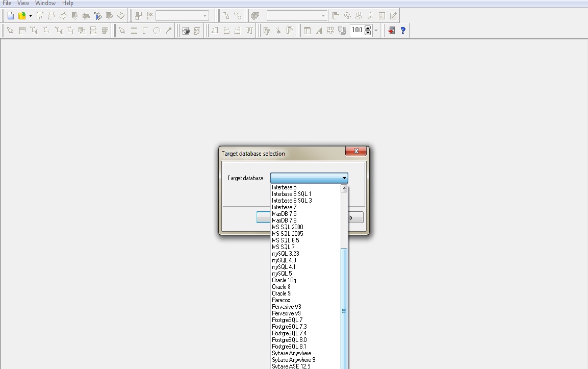Screen dimensions: 588x369
Task: Choose Oracle 10g database
Action: pyautogui.click(x=305, y=280)
